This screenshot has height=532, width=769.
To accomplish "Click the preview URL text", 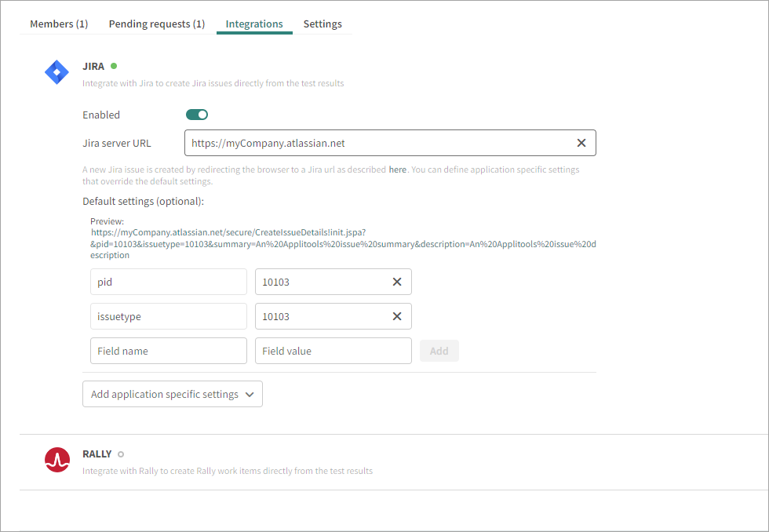I will click(343, 244).
